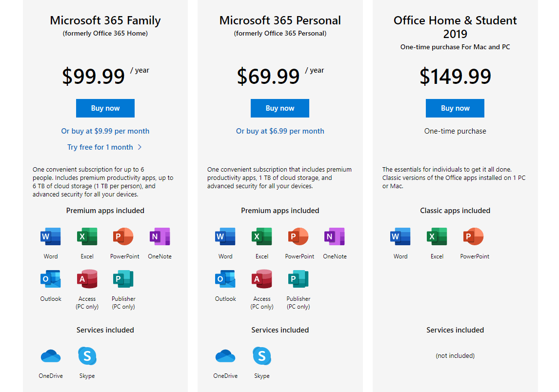Click the Skype icon under Family services
This screenshot has height=392, width=559.
tap(87, 356)
